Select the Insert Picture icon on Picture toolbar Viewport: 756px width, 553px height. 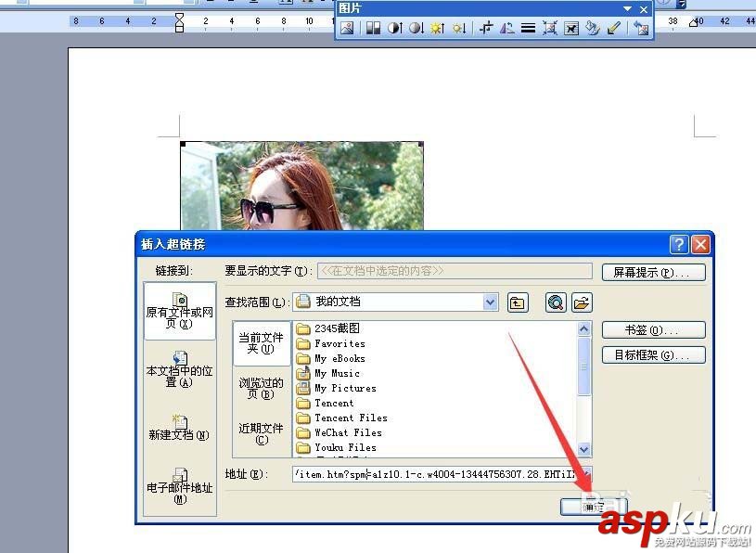click(348, 29)
